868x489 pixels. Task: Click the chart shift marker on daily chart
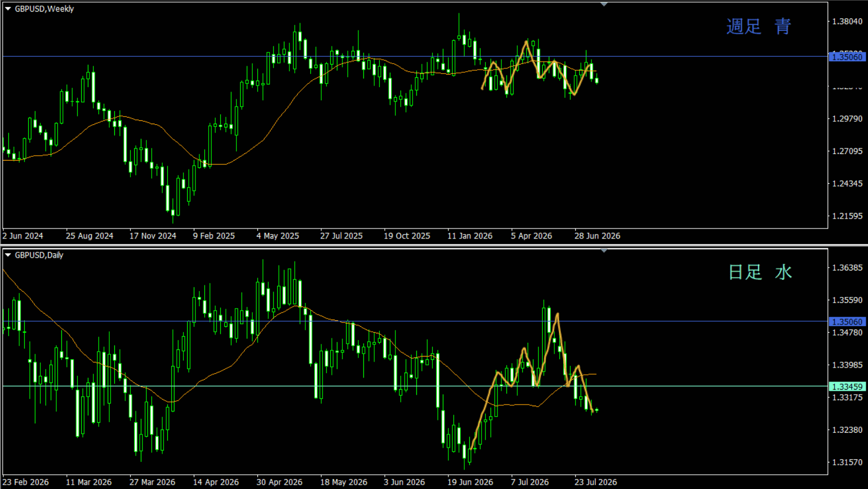(604, 251)
